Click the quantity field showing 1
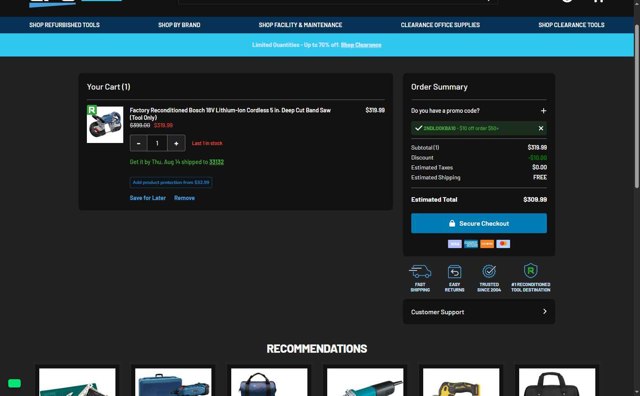The image size is (640, 396). pyautogui.click(x=157, y=143)
